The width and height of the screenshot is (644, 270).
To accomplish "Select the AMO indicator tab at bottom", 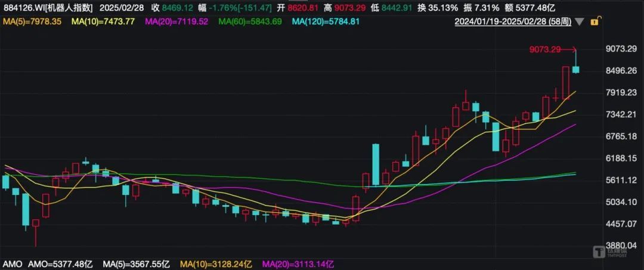I will [x=11, y=264].
